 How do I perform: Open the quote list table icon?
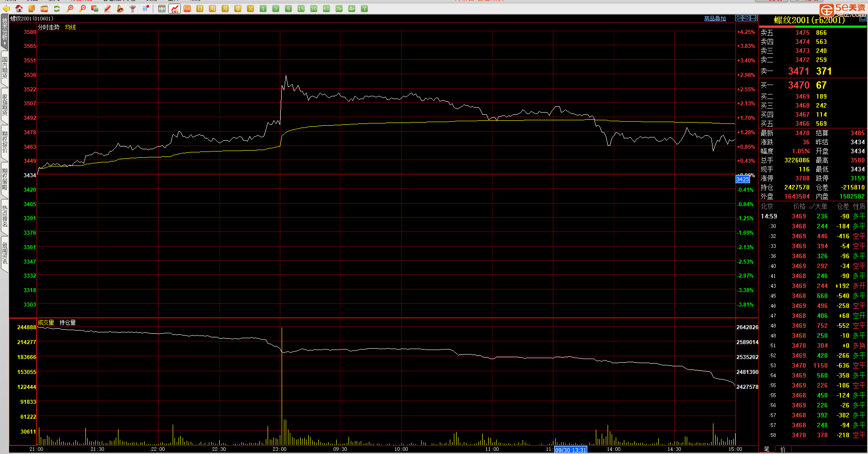click(162, 9)
